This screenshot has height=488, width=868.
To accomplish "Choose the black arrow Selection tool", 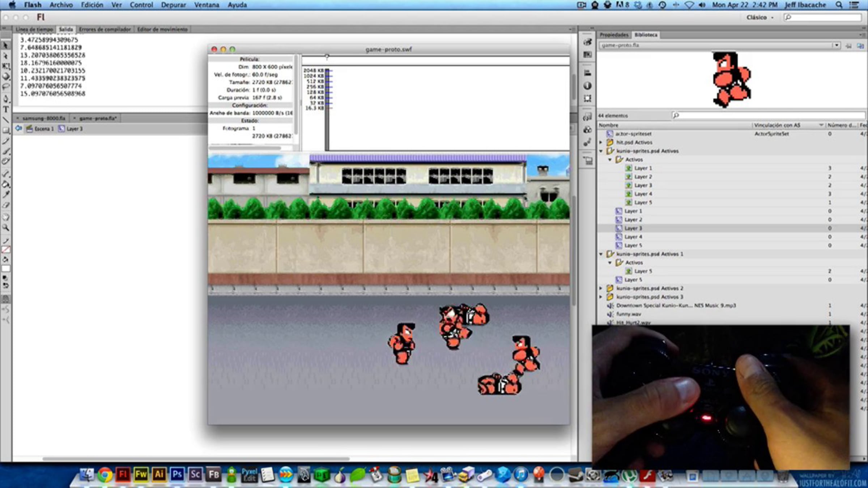I will click(6, 46).
